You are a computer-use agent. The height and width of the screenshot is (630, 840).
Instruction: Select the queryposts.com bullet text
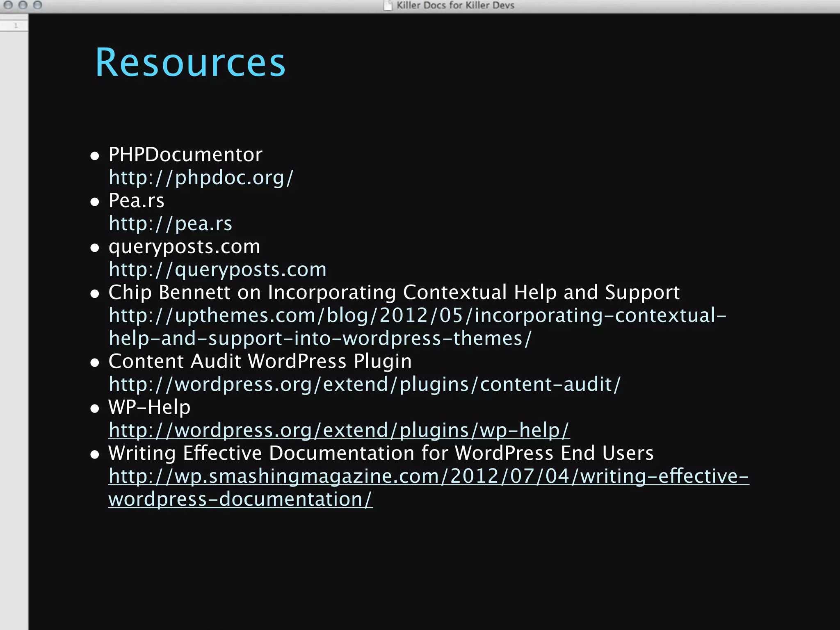(x=184, y=247)
